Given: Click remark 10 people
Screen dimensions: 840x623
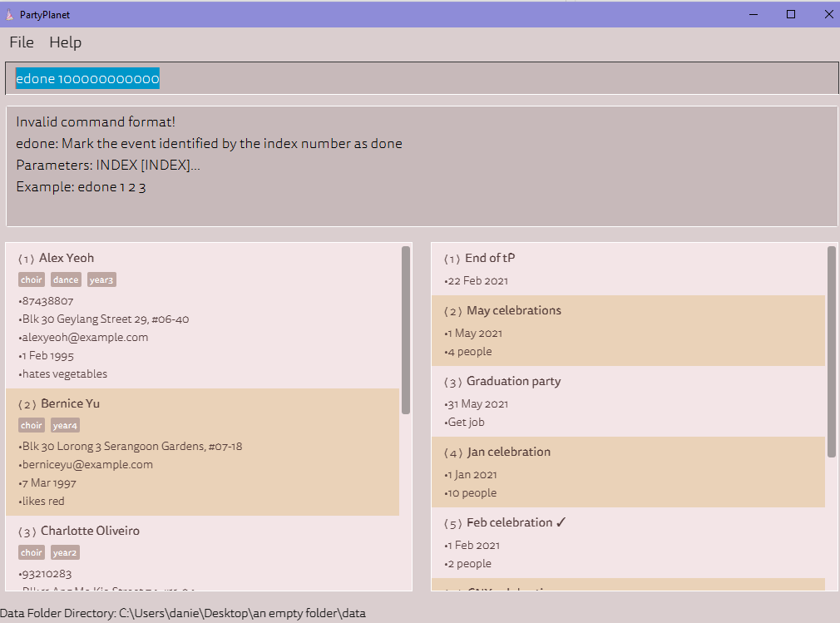Looking at the screenshot, I should 472,493.
